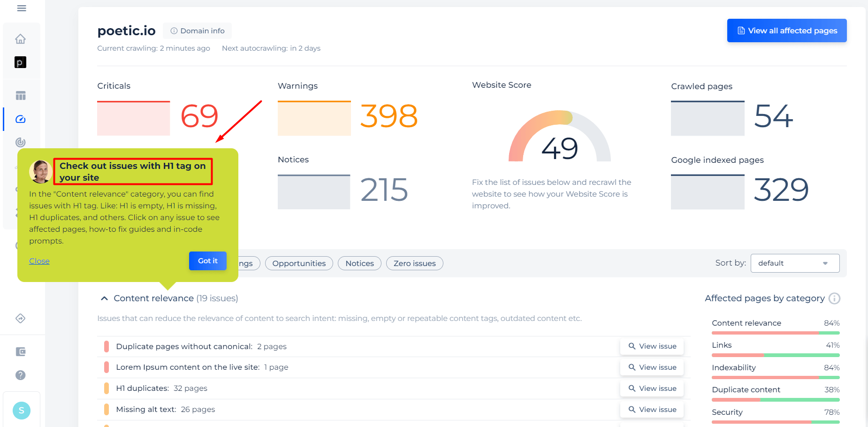Select the poetic.io project icon
868x427 pixels.
click(x=20, y=62)
